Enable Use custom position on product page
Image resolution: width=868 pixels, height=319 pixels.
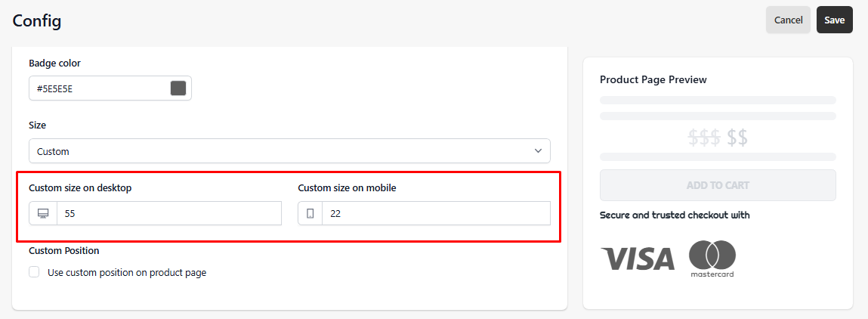coord(34,272)
